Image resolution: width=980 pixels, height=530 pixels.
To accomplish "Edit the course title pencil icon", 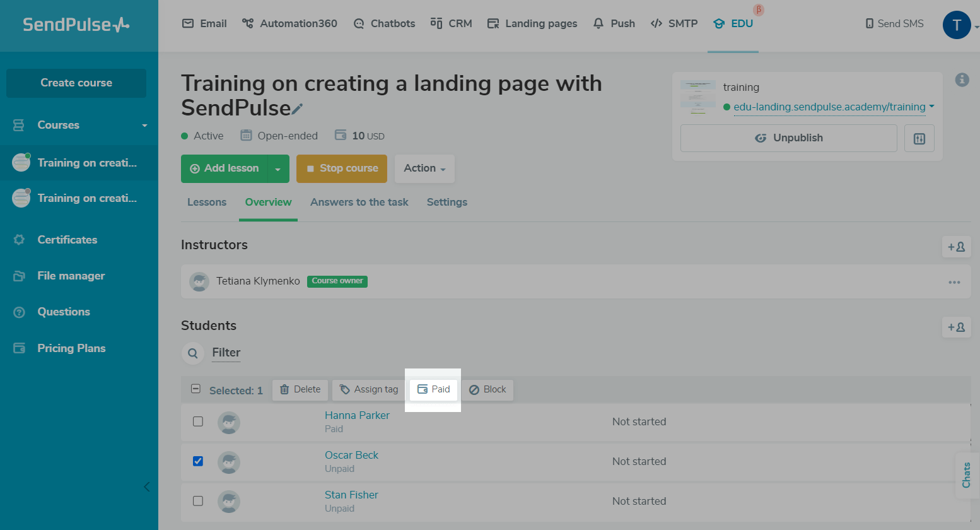I will click(x=298, y=109).
